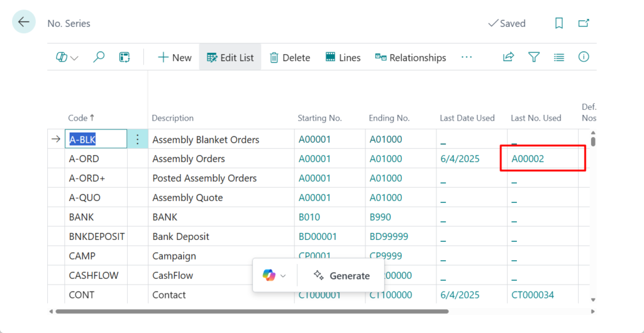Screen dimensions: 644x333
Task: Click the share icon in toolbar
Action: point(508,57)
